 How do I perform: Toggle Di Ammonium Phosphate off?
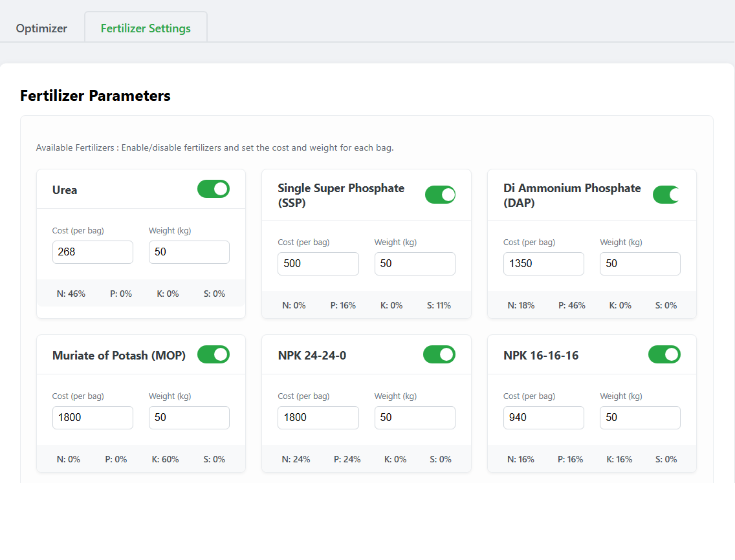coord(666,195)
